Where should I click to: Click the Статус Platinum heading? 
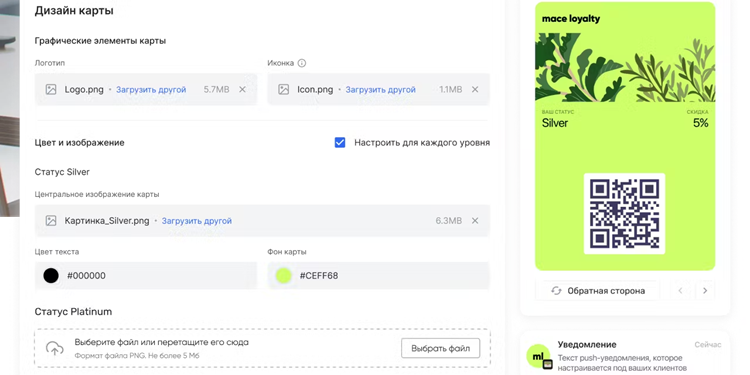coord(73,312)
